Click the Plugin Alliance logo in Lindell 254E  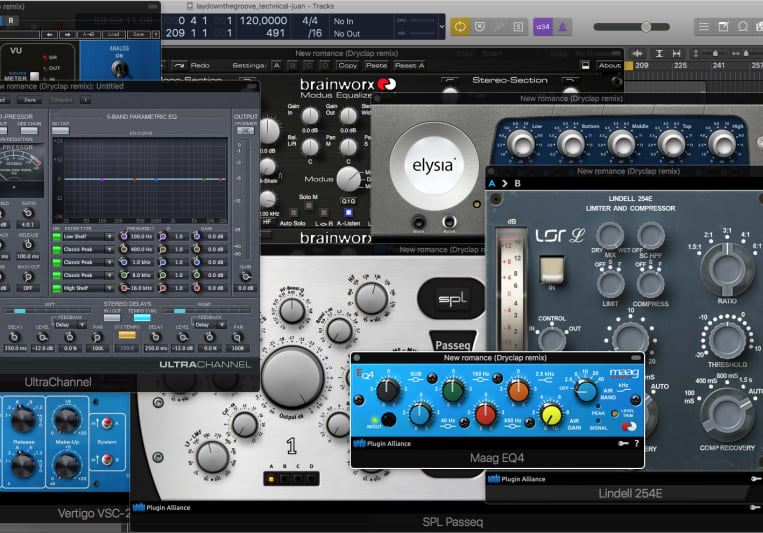pyautogui.click(x=517, y=479)
